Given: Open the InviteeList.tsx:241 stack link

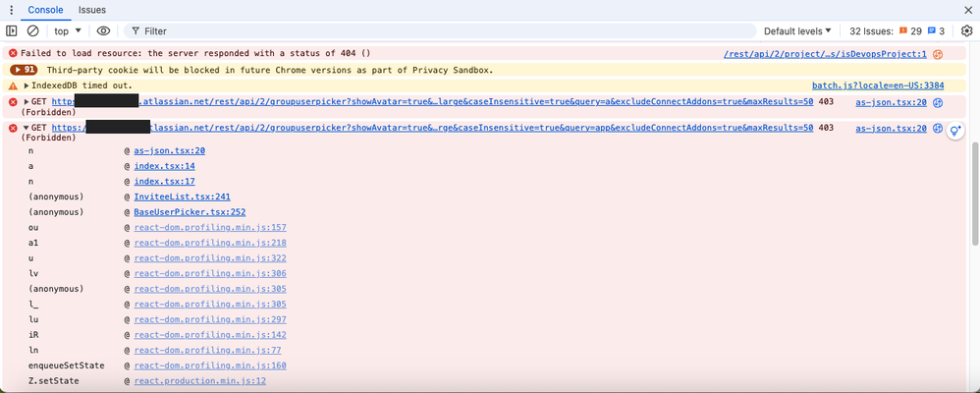Looking at the screenshot, I should tap(182, 197).
